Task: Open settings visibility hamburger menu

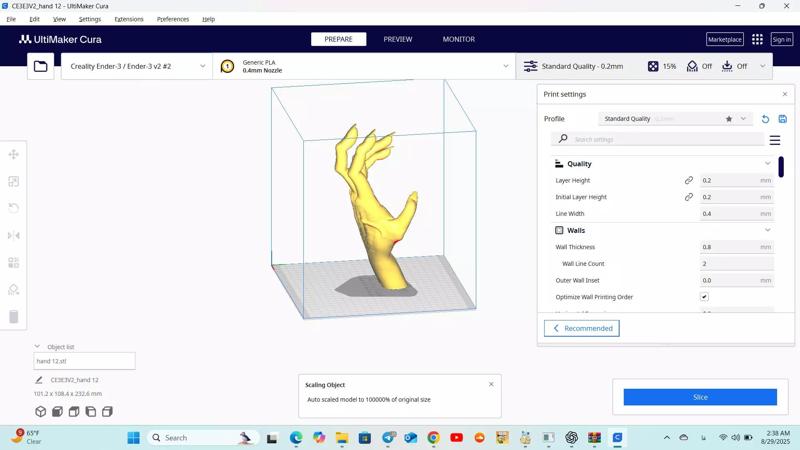Action: pyautogui.click(x=774, y=140)
